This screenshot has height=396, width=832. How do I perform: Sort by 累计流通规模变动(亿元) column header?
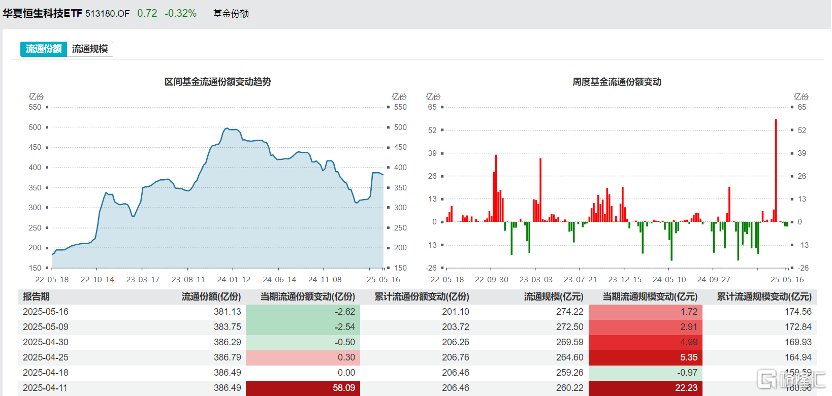point(764,297)
